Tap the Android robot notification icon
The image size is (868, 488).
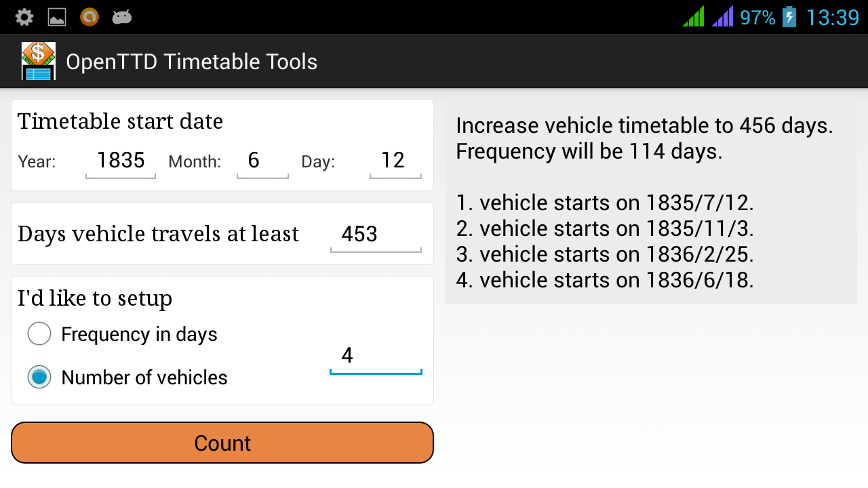122,17
